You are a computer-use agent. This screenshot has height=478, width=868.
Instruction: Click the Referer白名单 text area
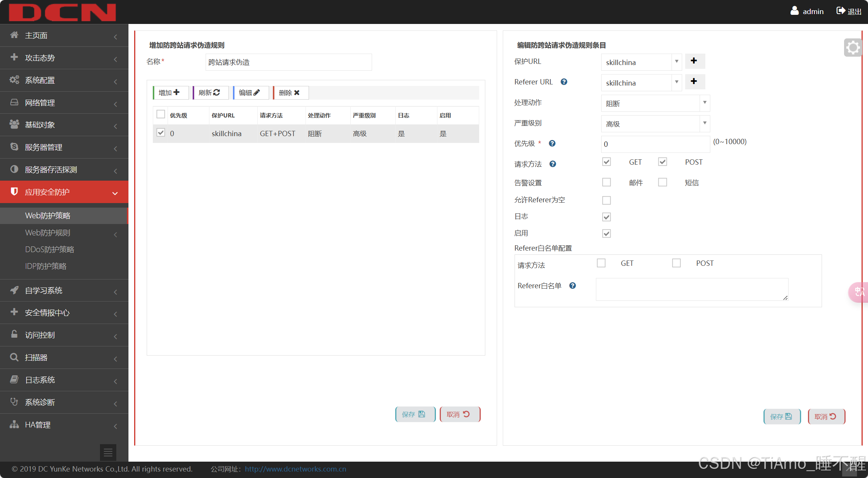click(692, 289)
